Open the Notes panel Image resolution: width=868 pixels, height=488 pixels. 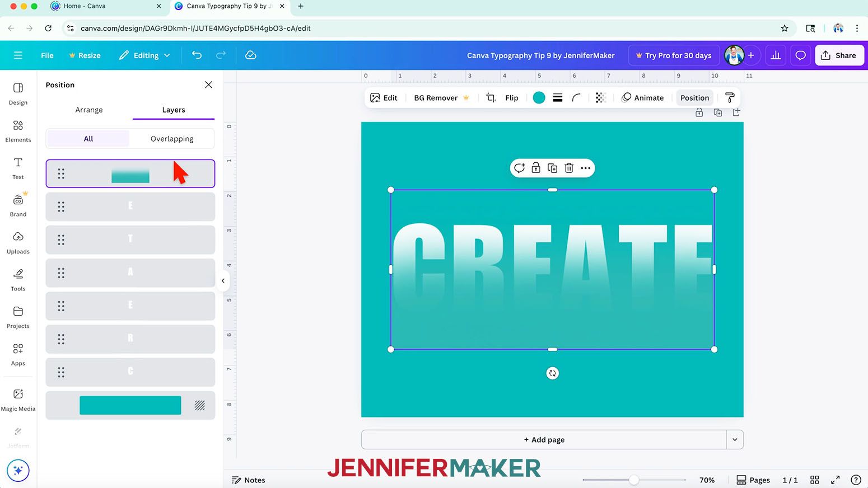point(249,480)
